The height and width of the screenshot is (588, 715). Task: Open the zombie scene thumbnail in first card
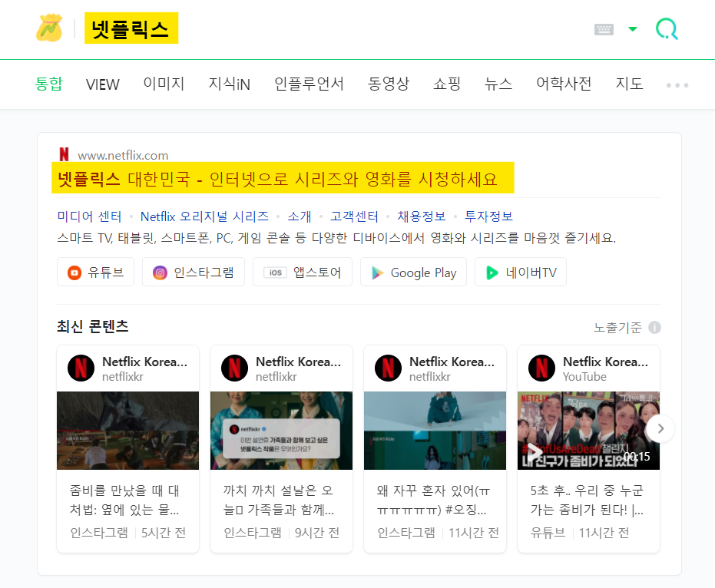[x=127, y=431]
